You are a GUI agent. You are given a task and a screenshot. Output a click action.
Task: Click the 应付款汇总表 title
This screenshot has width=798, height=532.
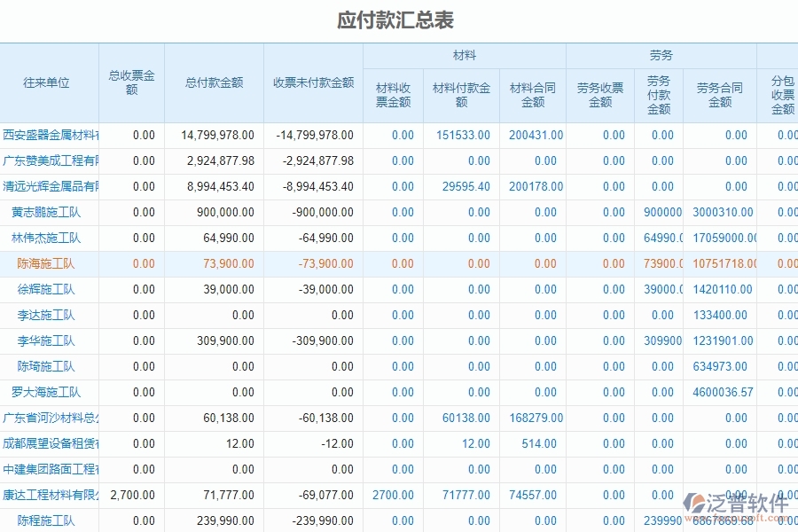point(399,17)
